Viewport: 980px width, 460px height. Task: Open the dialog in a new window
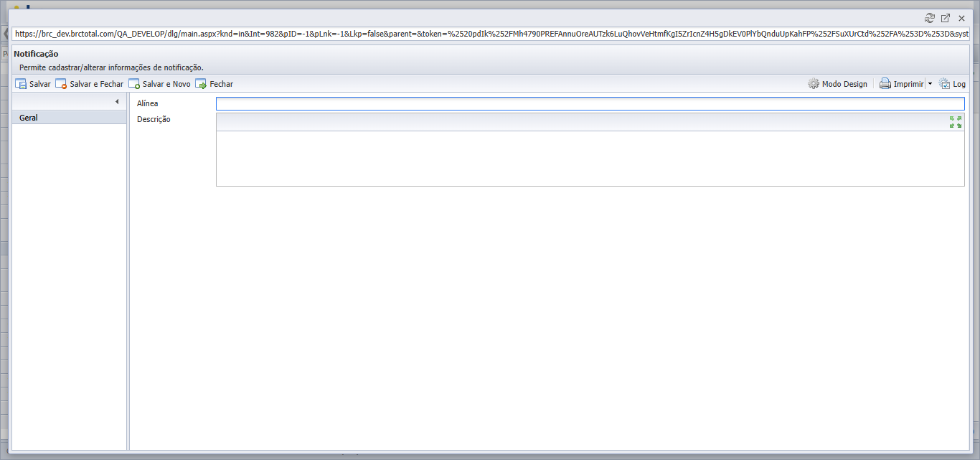946,18
